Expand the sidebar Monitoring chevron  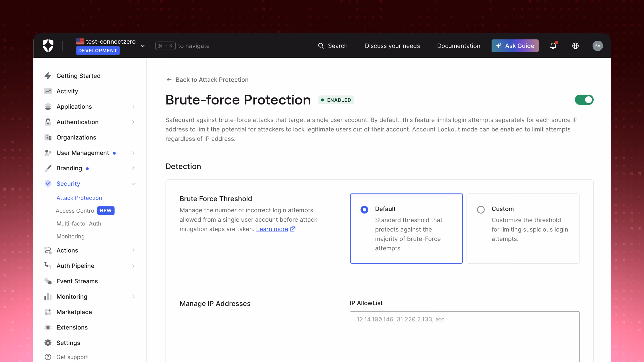pyautogui.click(x=133, y=297)
